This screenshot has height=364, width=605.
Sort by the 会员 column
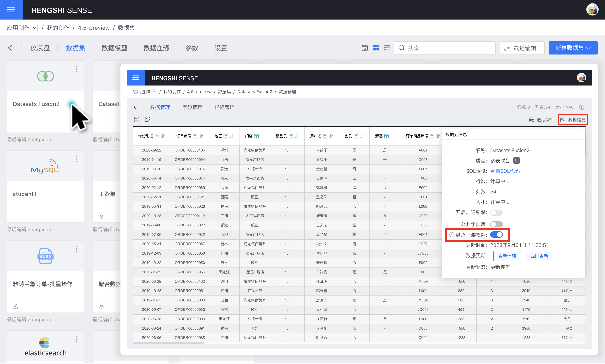(362, 136)
